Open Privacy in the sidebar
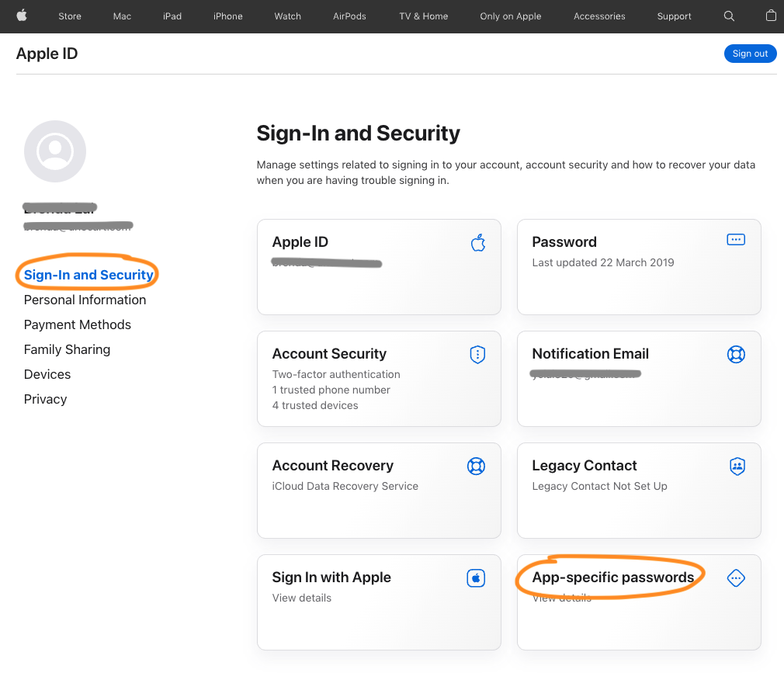 coord(46,399)
